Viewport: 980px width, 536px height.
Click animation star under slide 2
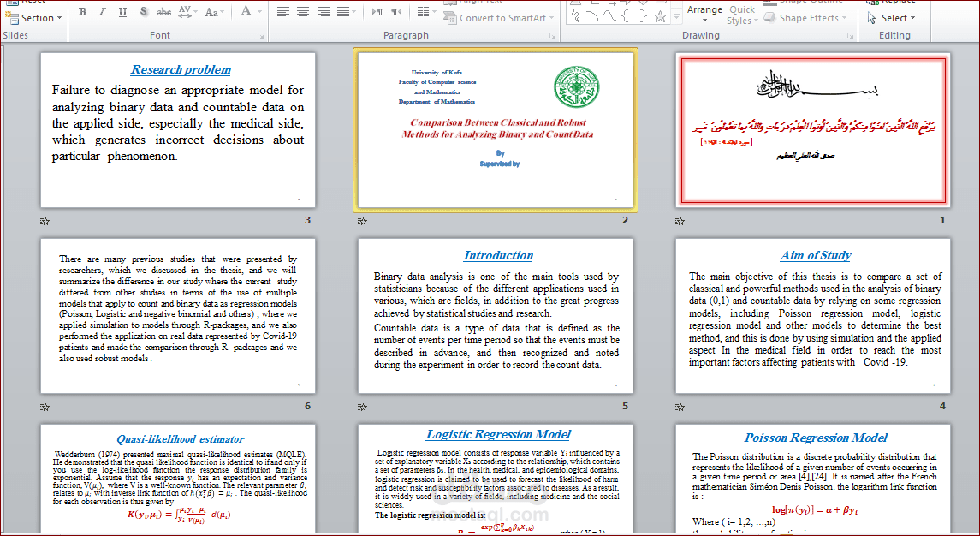[x=363, y=222]
